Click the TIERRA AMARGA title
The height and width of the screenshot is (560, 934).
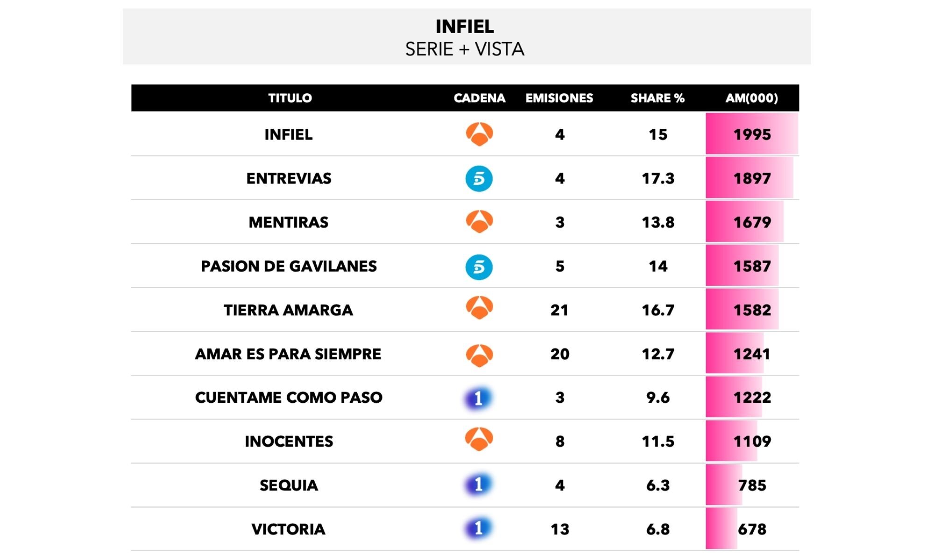(288, 310)
